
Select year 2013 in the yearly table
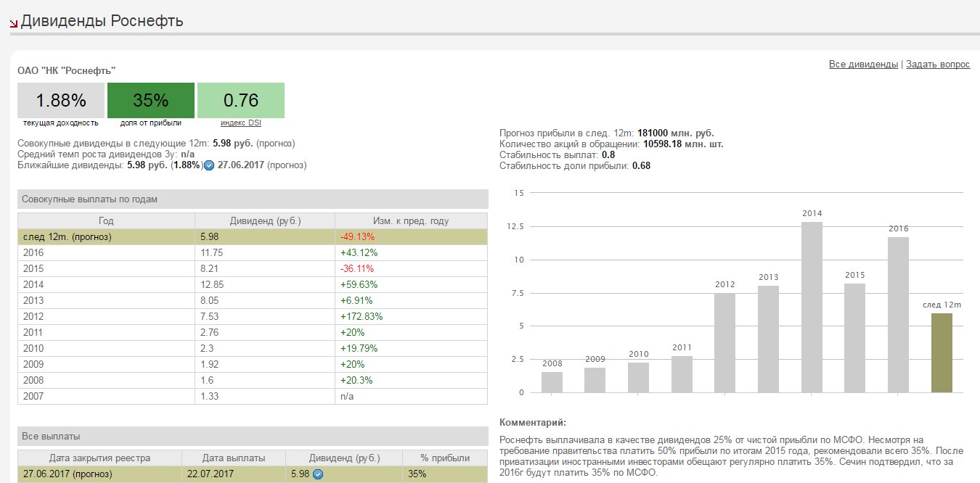(x=33, y=300)
